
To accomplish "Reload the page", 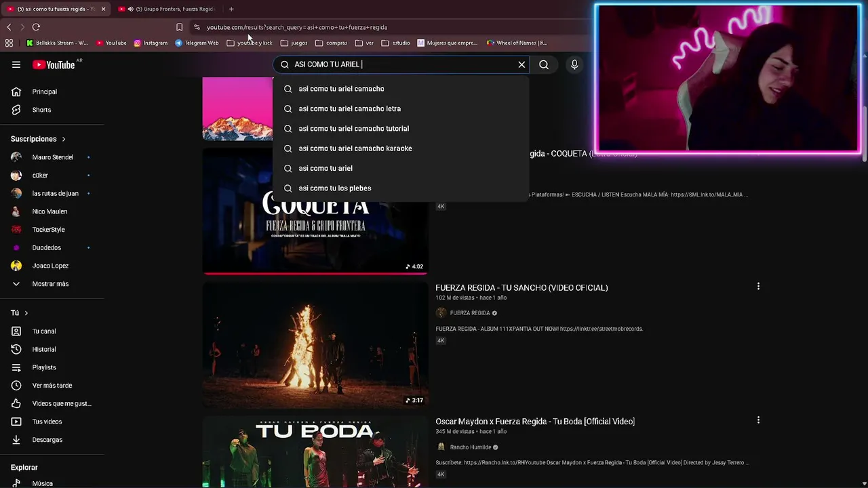I will click(x=36, y=27).
